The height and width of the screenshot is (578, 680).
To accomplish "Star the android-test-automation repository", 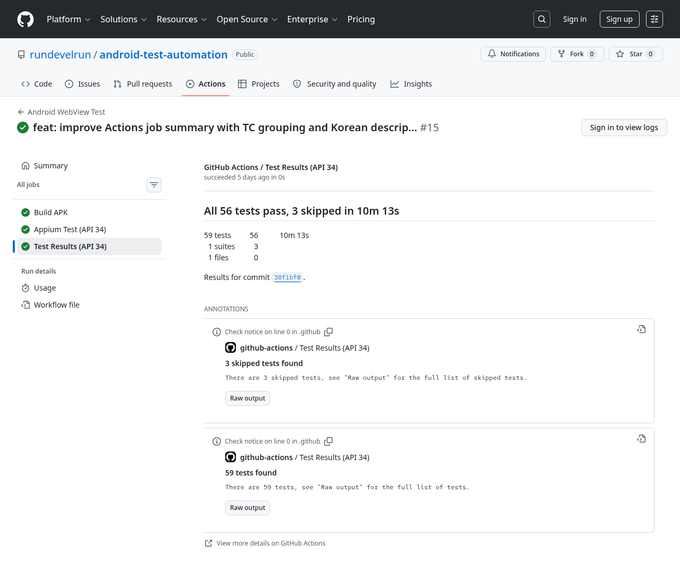I will click(636, 54).
